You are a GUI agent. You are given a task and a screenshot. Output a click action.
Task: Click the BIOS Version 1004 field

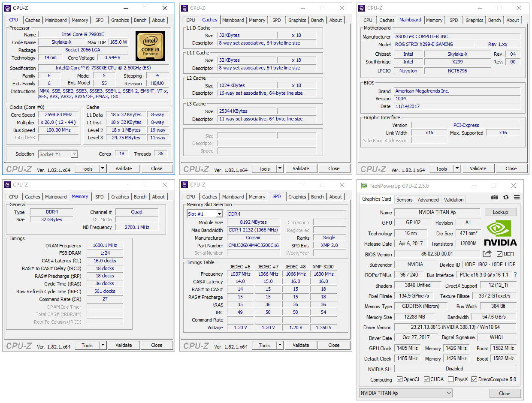(x=456, y=99)
